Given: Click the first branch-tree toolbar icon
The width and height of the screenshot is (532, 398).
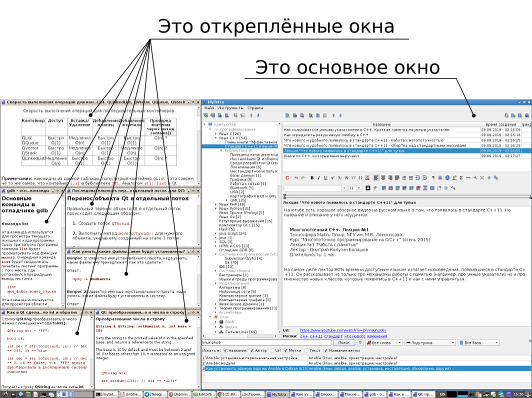Looking at the screenshot, I should point(206,116).
